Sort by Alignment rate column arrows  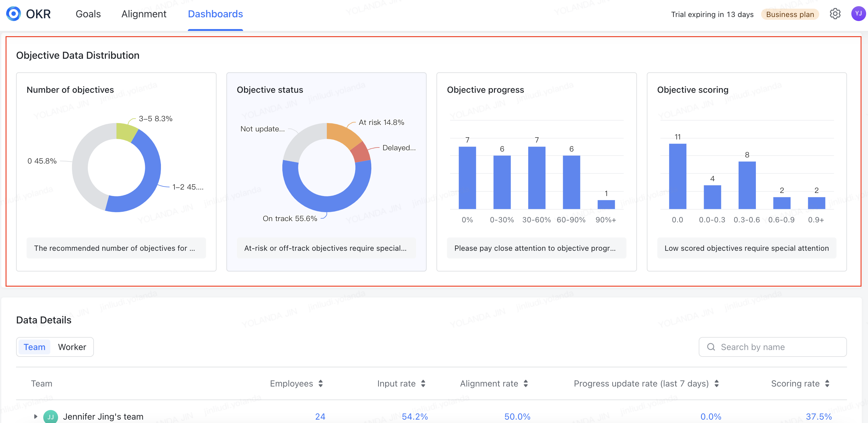[x=526, y=383]
